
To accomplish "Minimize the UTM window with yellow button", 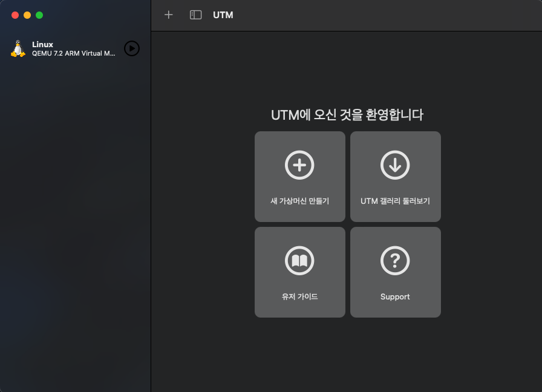I will [x=27, y=15].
